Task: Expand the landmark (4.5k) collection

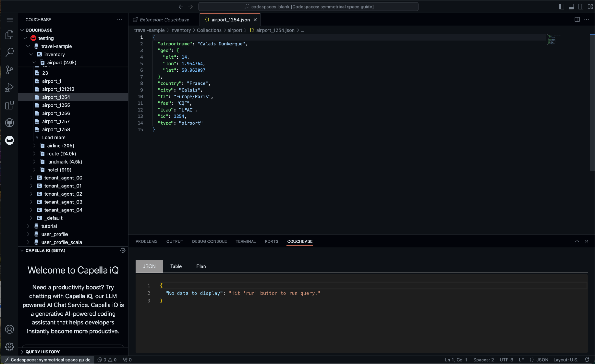Action: 34,161
